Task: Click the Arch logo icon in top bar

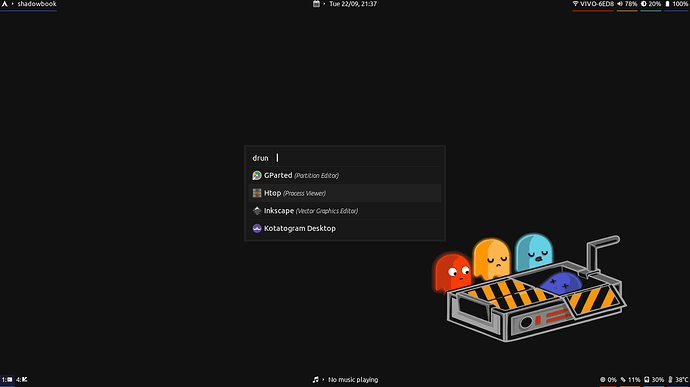Action: (x=4, y=4)
